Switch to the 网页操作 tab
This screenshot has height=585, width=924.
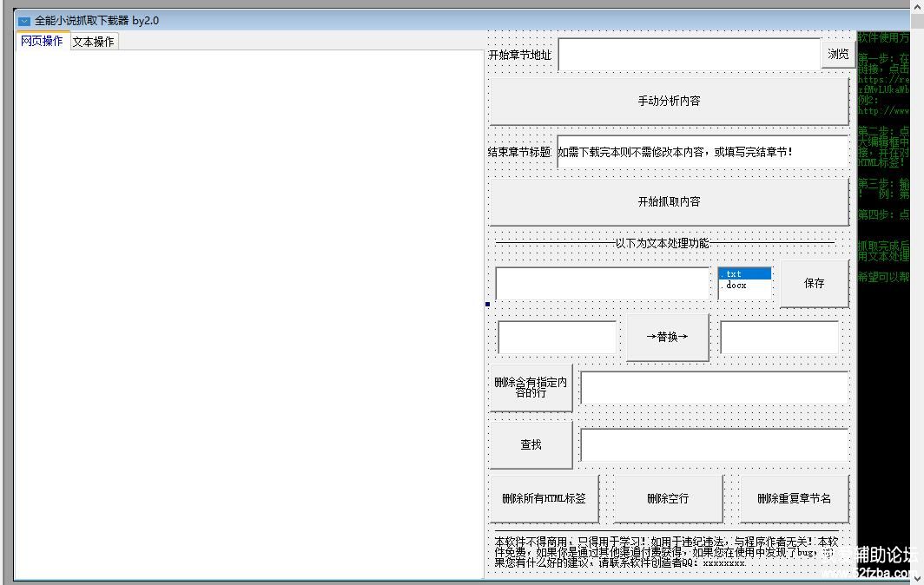[x=42, y=41]
